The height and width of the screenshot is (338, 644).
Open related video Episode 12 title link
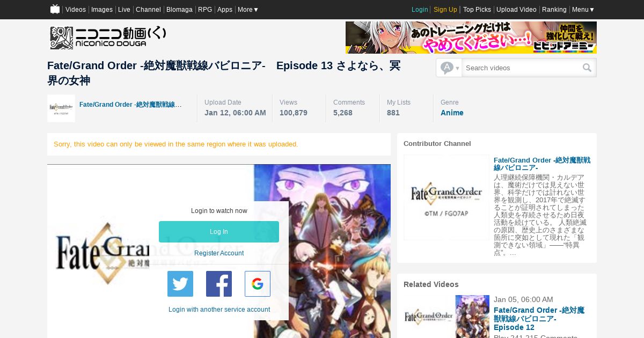pos(539,319)
